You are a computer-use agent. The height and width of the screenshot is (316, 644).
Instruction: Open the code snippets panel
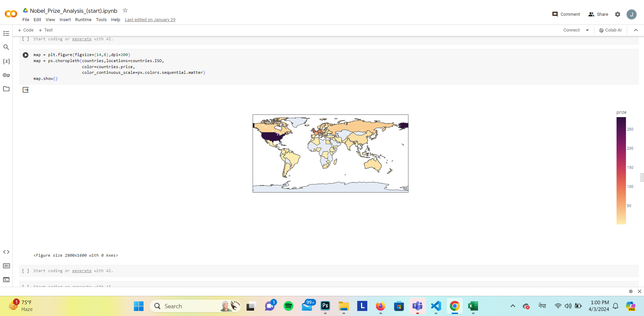(x=6, y=252)
